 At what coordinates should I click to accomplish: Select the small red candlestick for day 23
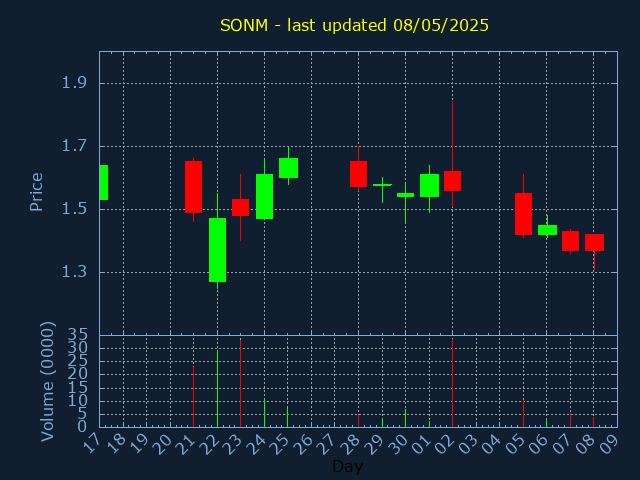(240, 207)
